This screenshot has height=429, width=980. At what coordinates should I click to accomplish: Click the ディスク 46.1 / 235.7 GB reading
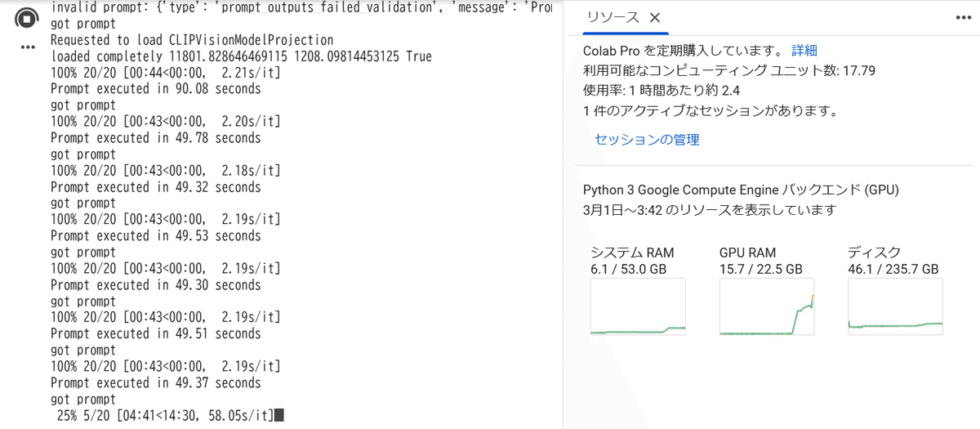(x=893, y=269)
